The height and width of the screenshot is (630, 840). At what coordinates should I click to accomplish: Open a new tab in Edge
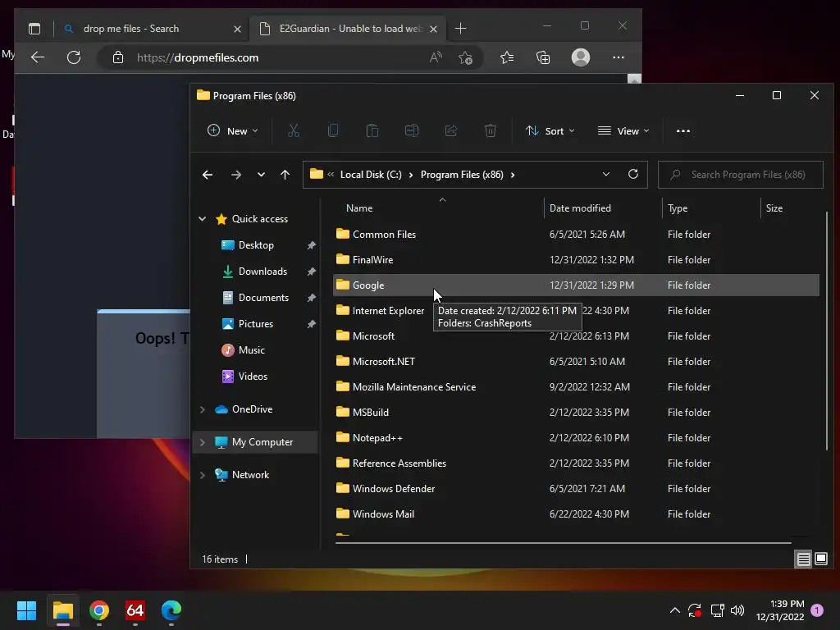tap(461, 29)
